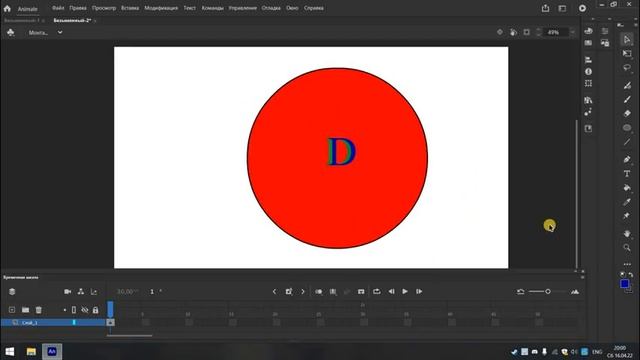Image resolution: width=640 pixels, height=360 pixels.
Task: Open the Вставка menu
Action: 130,8
